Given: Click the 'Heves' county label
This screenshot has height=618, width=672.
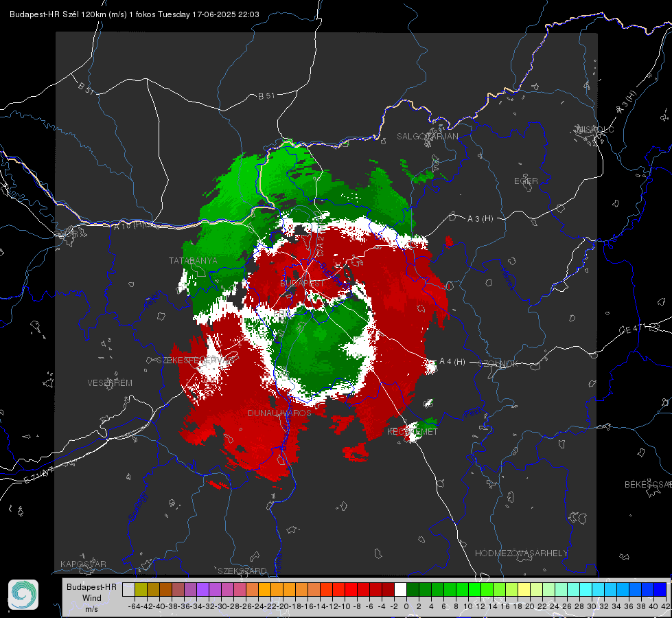Looking at the screenshot, I should (x=507, y=279).
